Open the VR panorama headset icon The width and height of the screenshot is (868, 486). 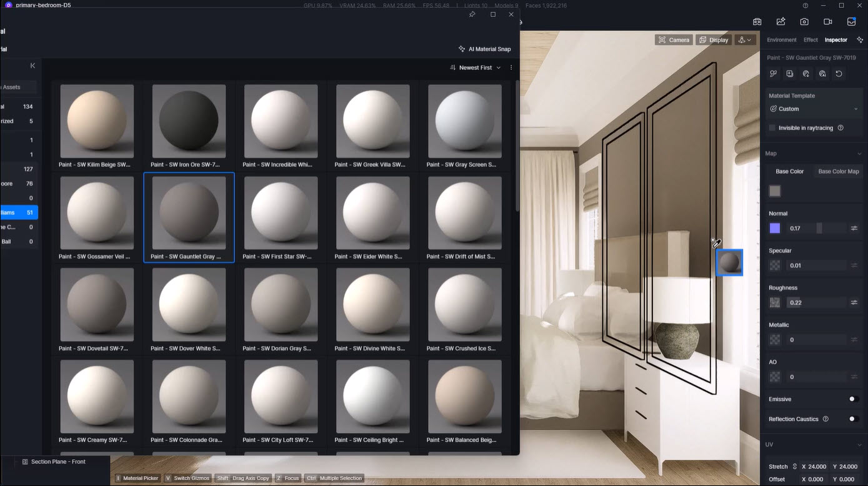(x=757, y=22)
